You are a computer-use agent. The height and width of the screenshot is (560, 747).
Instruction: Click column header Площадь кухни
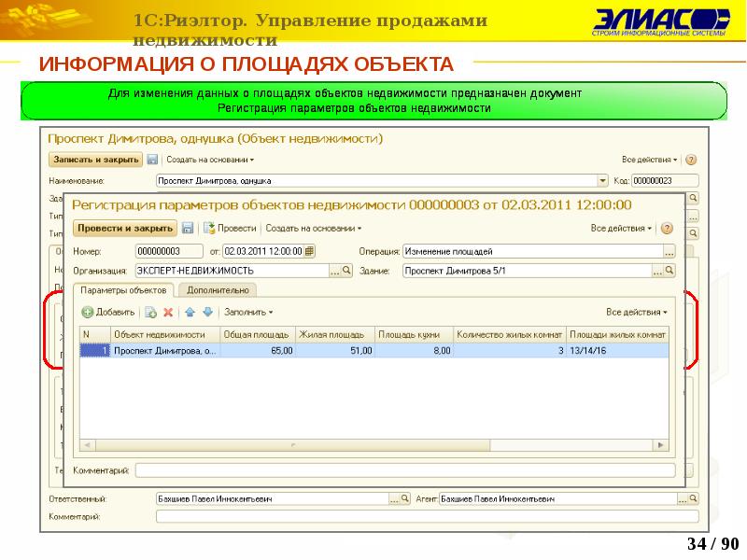(414, 335)
